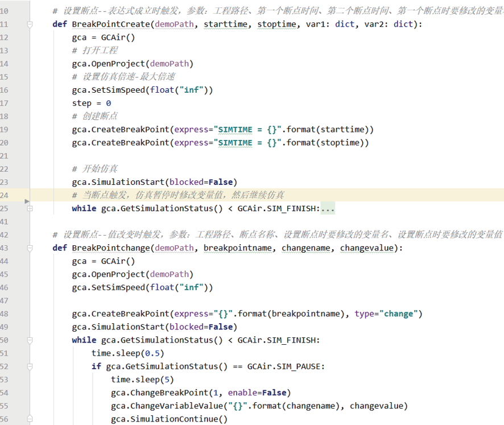This screenshot has height=425, width=504.
Task: Click line number 19 in the gutter
Action: coord(5,129)
